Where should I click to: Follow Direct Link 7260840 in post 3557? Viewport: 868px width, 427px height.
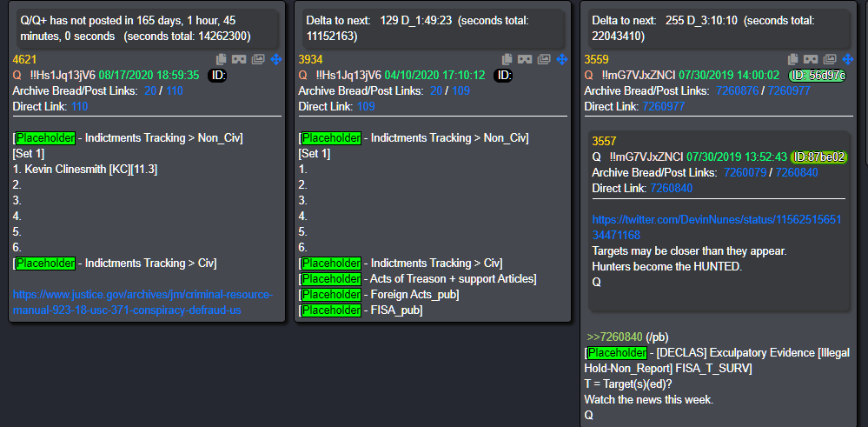coord(672,189)
